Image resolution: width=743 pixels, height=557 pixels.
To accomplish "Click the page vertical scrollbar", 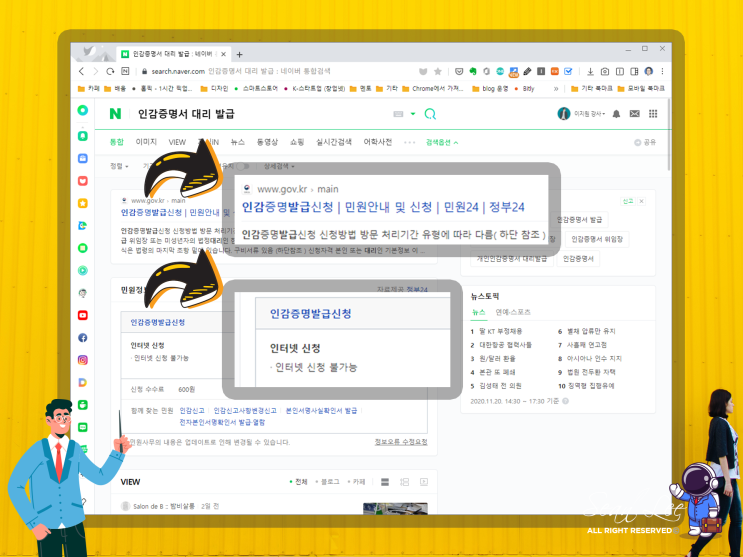I will click(x=669, y=134).
